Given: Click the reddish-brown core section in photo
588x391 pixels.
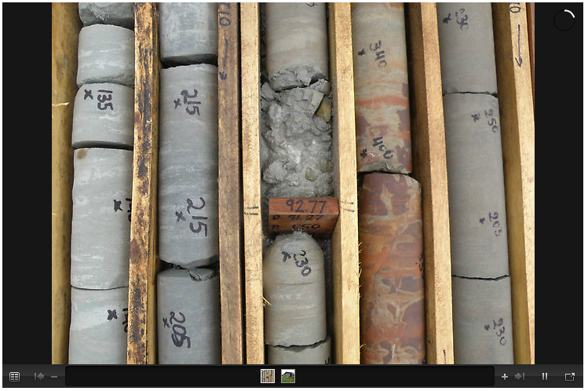Looking at the screenshot, I should coord(391,267).
